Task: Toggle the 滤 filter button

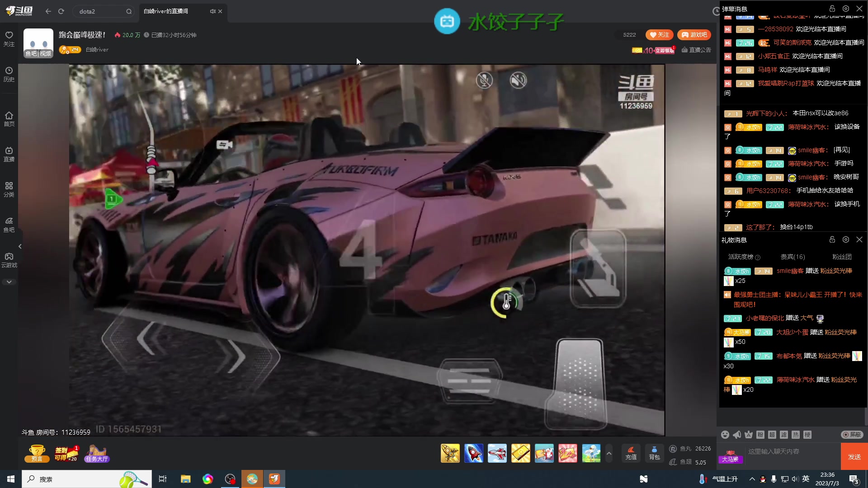Action: [784, 435]
